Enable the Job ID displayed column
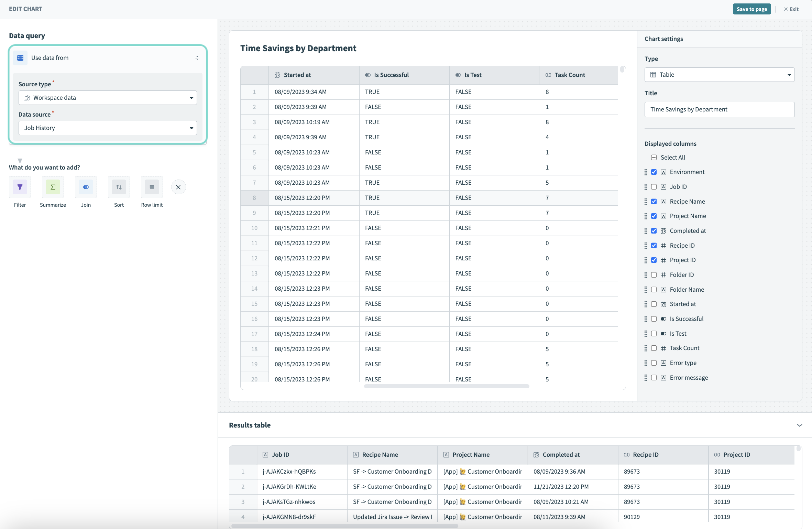The height and width of the screenshot is (529, 812). (654, 186)
